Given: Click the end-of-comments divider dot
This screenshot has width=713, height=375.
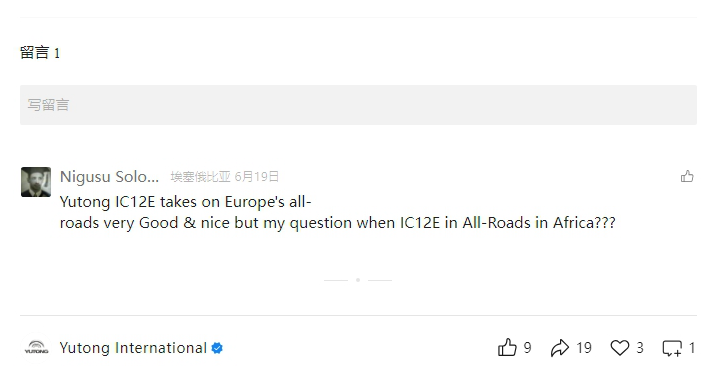Looking at the screenshot, I should point(358,280).
